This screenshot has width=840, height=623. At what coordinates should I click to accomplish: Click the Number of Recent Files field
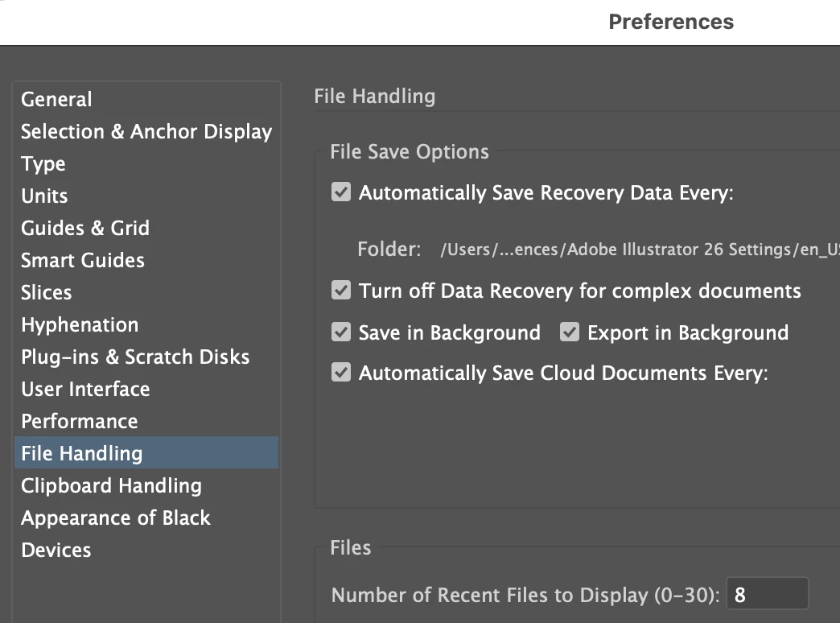(767, 595)
